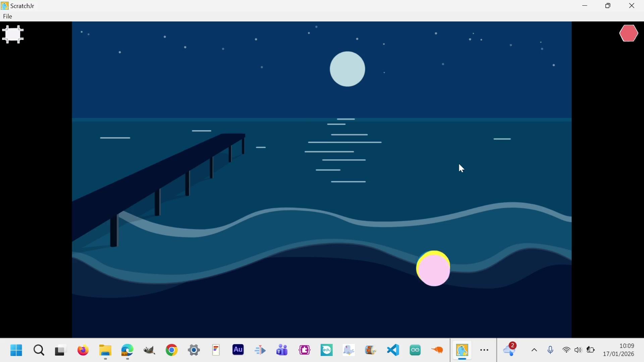Image resolution: width=644 pixels, height=362 pixels.
Task: Open Visual Studio Code from taskbar
Action: coord(393,350)
